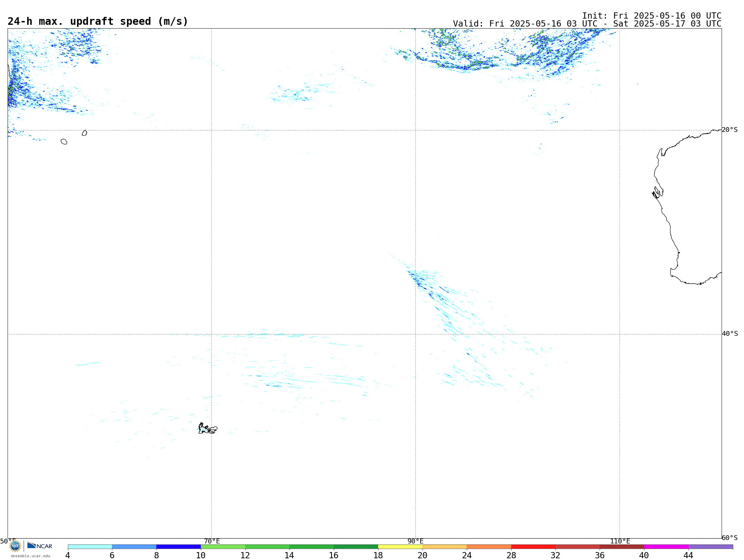
Task: Click the 70°E longitude label
Action: (212, 541)
